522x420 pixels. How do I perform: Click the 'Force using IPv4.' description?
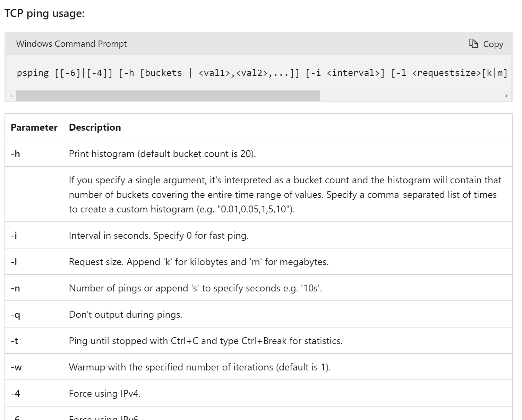[x=104, y=394]
